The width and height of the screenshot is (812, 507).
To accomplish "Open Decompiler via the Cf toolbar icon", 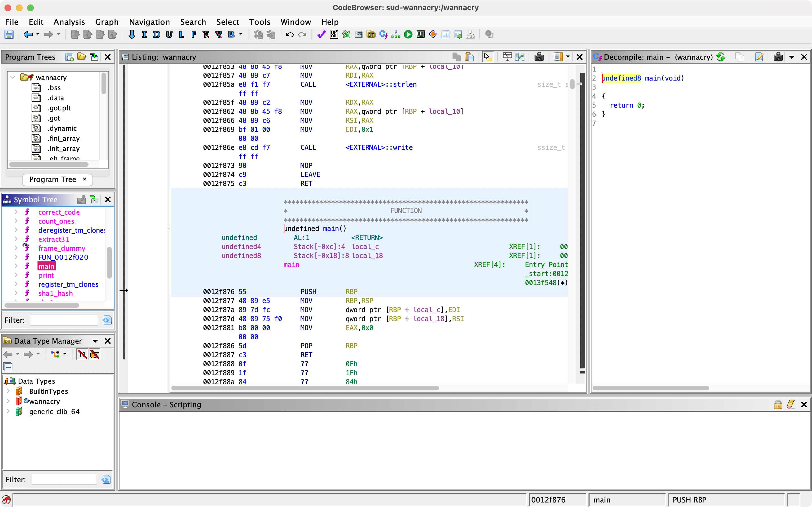I will tap(383, 35).
